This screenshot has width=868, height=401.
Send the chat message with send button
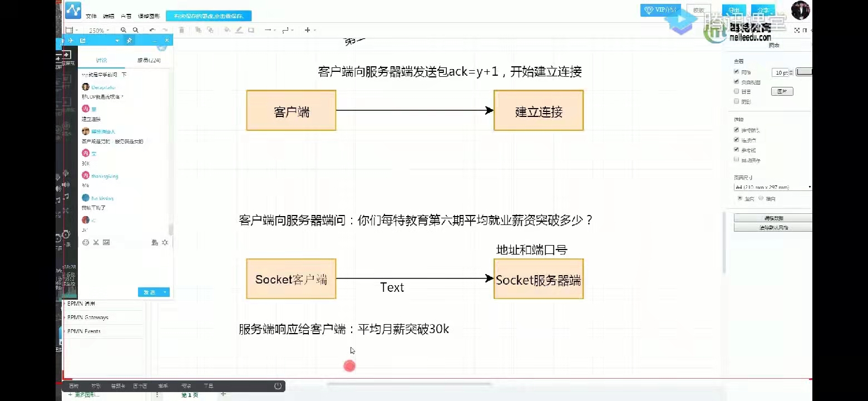click(x=150, y=292)
